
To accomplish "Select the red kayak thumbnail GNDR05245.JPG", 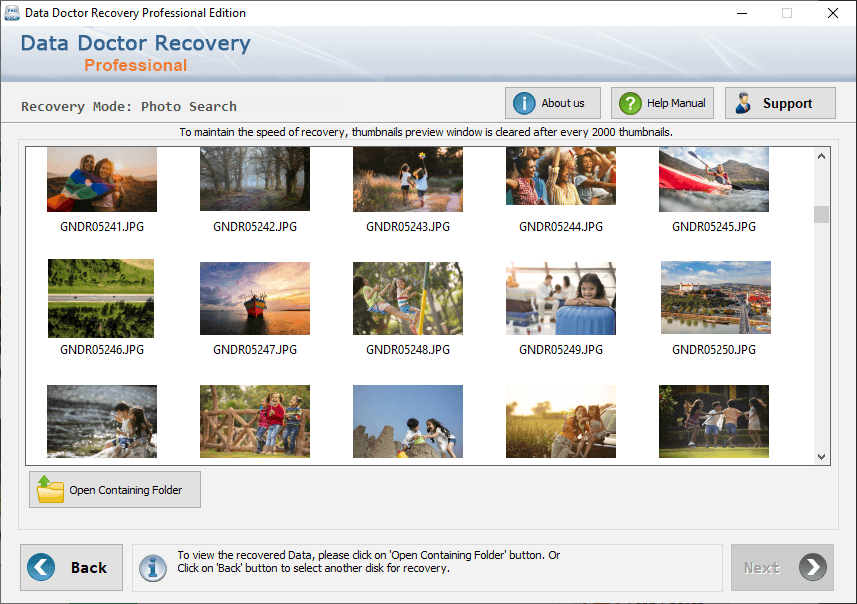I will pos(714,179).
